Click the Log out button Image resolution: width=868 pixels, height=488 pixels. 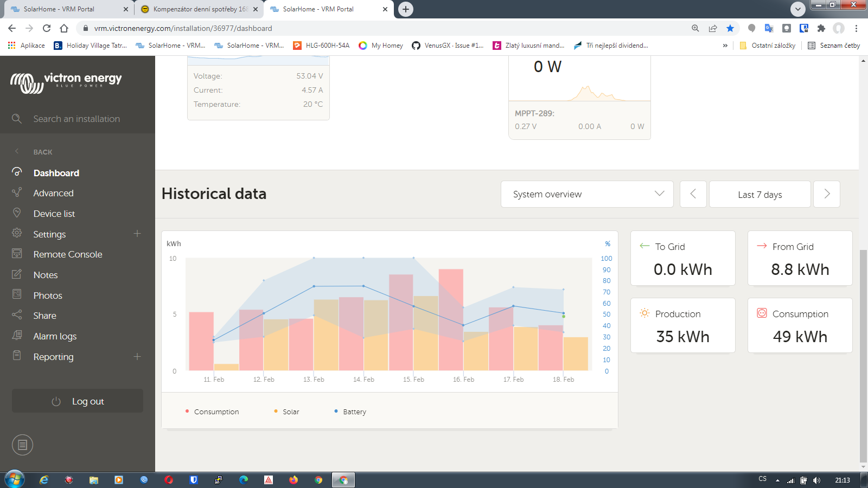click(78, 401)
